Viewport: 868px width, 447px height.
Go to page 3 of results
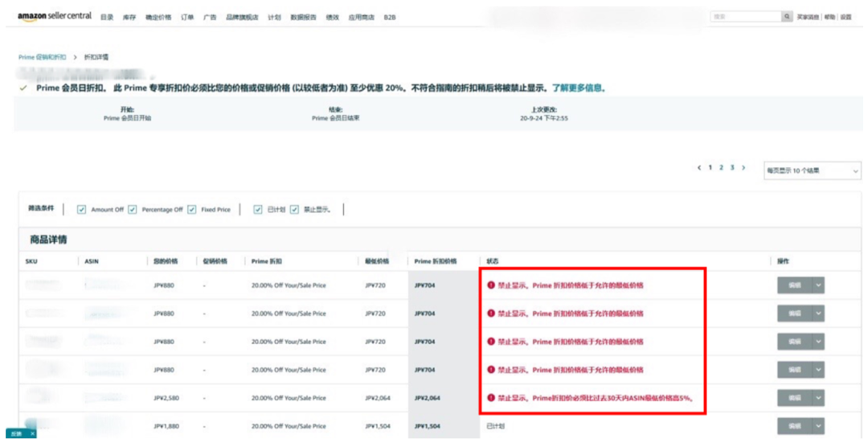point(732,167)
